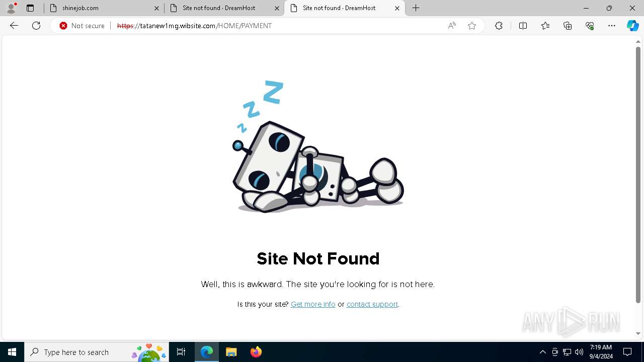Viewport: 644px width, 362px height.
Task: Open Settings and more ellipsis menu
Action: pyautogui.click(x=612, y=26)
